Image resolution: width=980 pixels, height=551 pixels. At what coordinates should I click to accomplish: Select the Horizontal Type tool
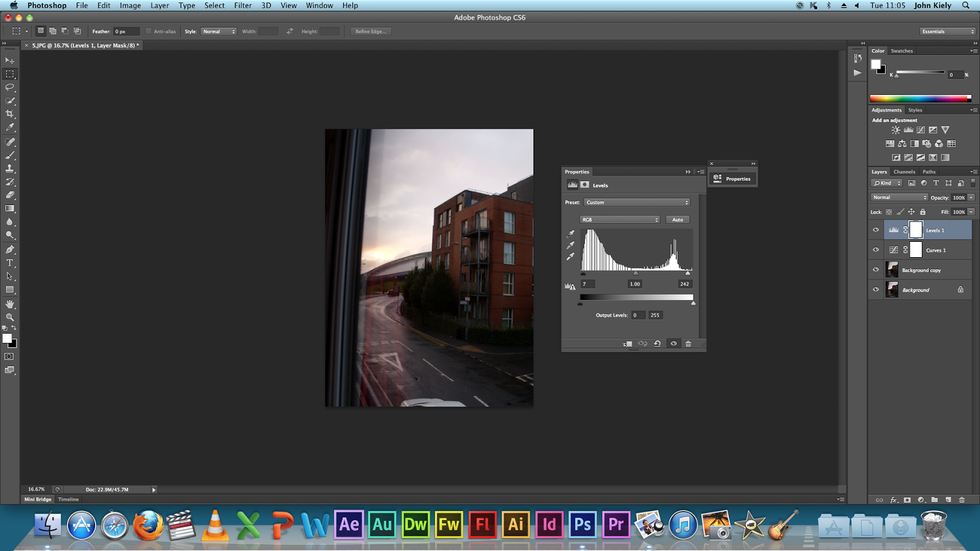[10, 263]
